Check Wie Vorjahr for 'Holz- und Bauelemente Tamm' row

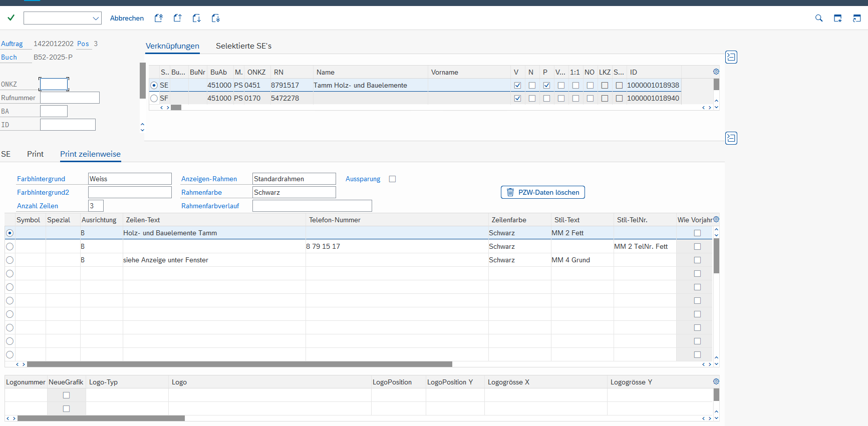coord(697,233)
